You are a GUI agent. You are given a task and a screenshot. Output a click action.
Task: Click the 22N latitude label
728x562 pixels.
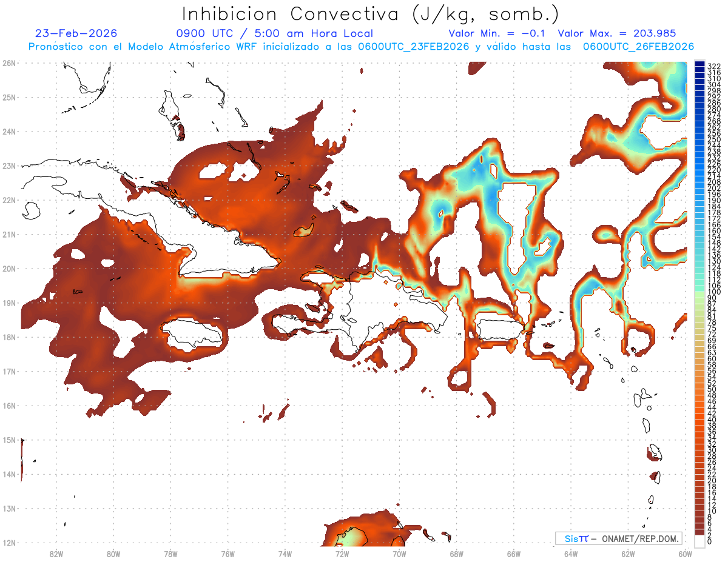8,200
